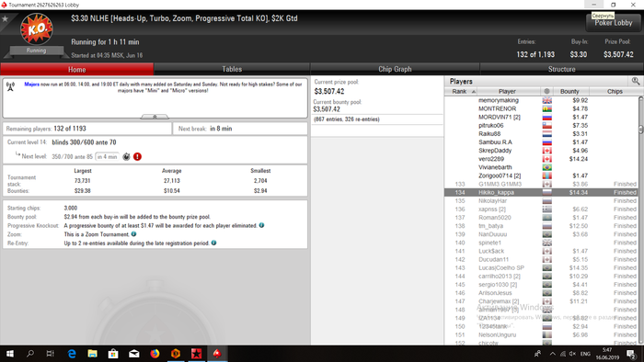The height and width of the screenshot is (362, 644).
Task: Open Mail app from taskbar
Action: [x=134, y=354]
